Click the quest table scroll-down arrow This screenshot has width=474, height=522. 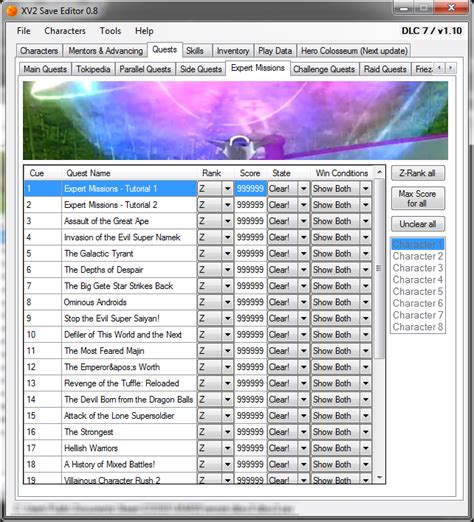click(x=379, y=477)
